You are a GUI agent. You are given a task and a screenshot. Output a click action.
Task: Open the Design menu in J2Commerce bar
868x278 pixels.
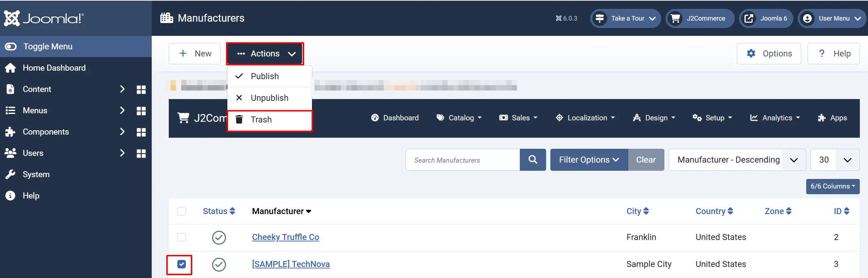(654, 118)
